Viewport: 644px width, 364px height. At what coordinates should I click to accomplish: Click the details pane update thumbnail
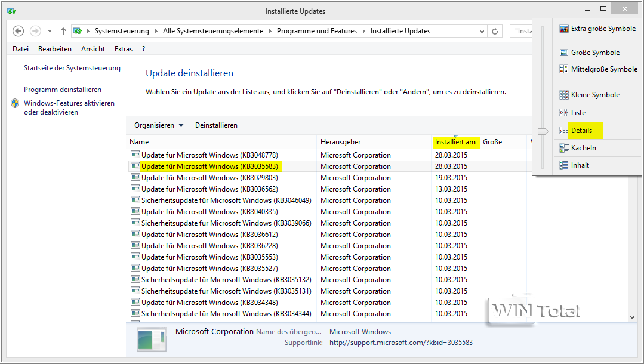(152, 340)
